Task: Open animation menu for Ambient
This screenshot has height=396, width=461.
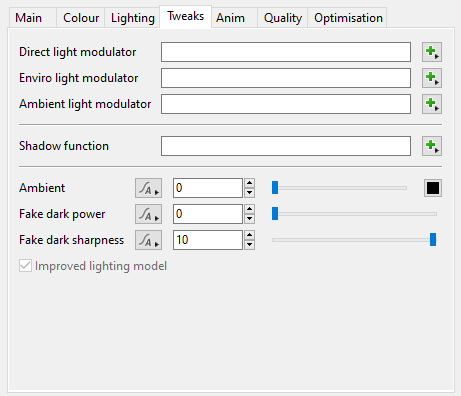Action: click(x=148, y=188)
